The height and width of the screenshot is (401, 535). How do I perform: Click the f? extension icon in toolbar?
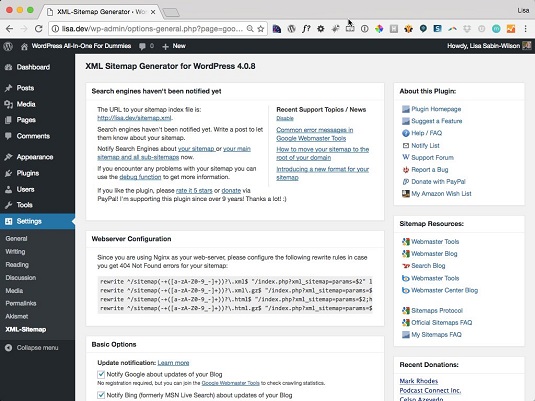click(x=306, y=29)
